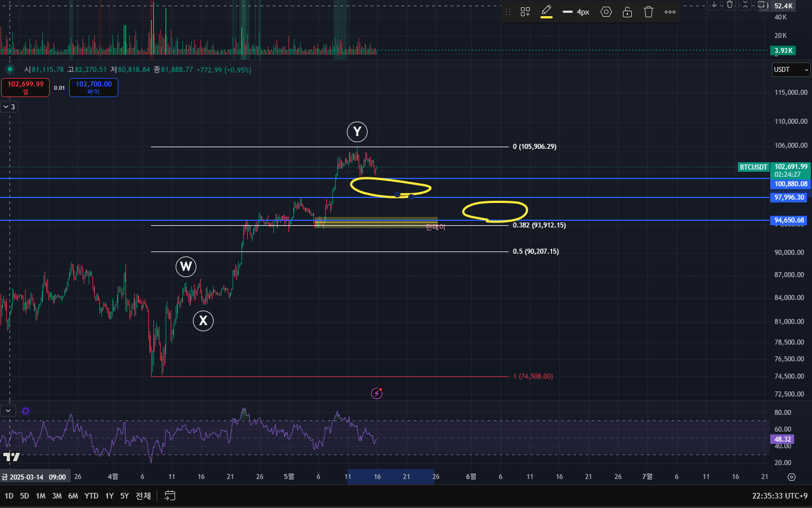Click the volume 3.93K label
Screen dimensions: 812x508
[783, 51]
